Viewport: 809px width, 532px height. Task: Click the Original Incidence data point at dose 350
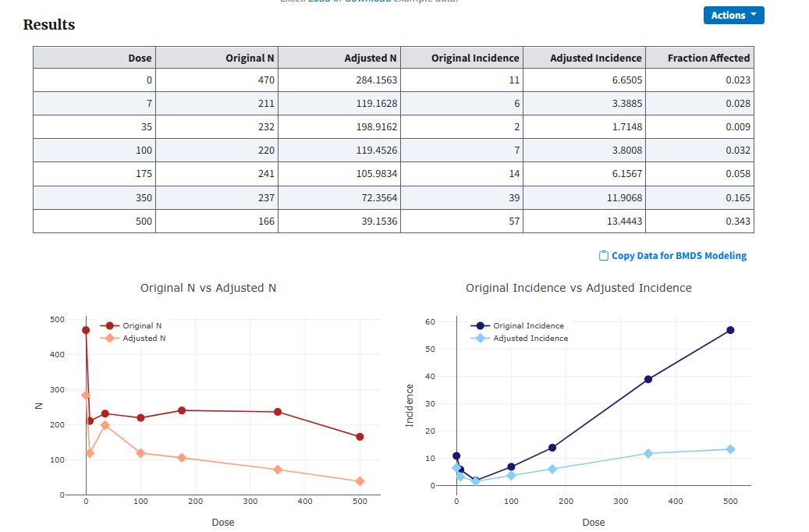(x=648, y=379)
